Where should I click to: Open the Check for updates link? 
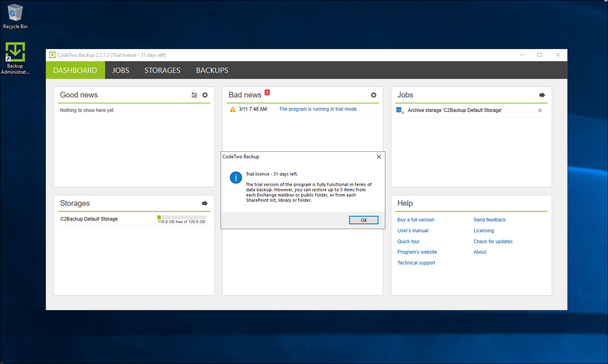[493, 242]
